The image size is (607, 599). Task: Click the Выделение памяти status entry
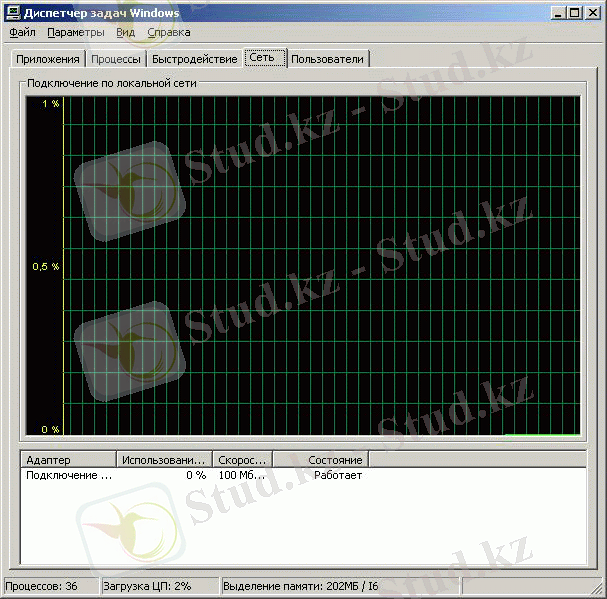340,586
